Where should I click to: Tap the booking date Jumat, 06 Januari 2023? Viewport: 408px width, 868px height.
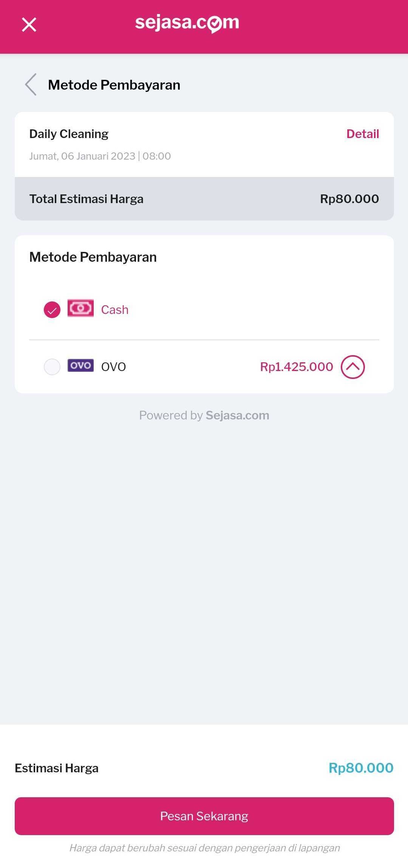click(x=82, y=156)
